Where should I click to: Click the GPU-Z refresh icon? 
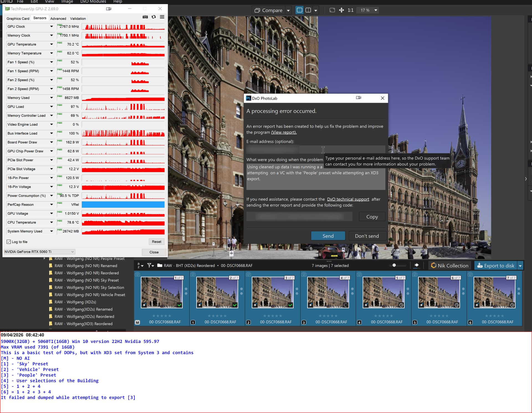pyautogui.click(x=154, y=17)
